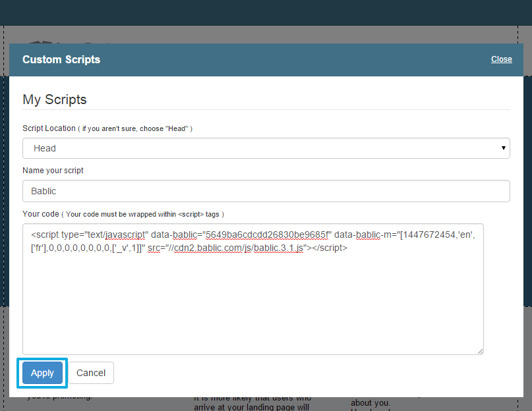Expand the script location selector showing Head

point(266,148)
